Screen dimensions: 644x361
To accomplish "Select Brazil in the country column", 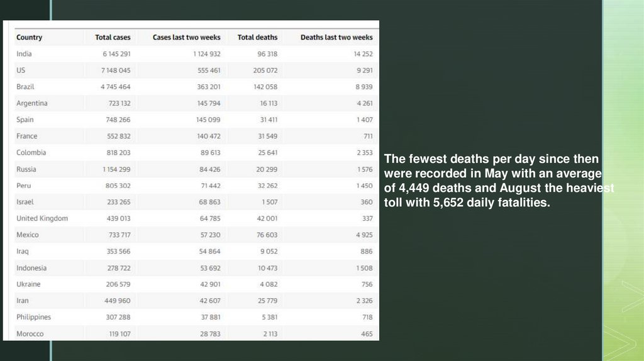I will point(25,87).
